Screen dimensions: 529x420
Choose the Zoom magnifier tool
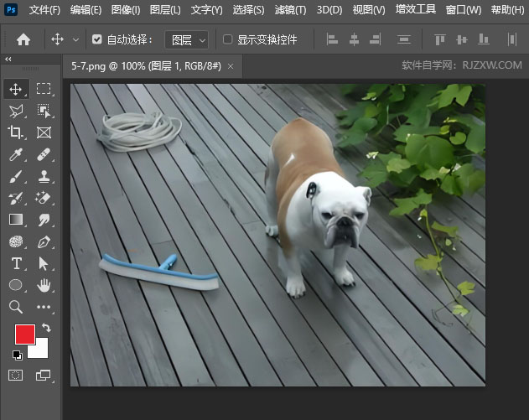[16, 307]
